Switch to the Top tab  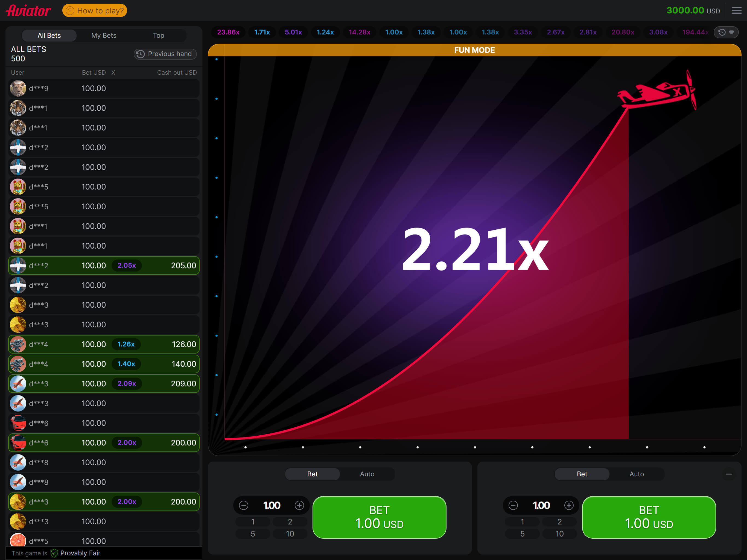(158, 36)
